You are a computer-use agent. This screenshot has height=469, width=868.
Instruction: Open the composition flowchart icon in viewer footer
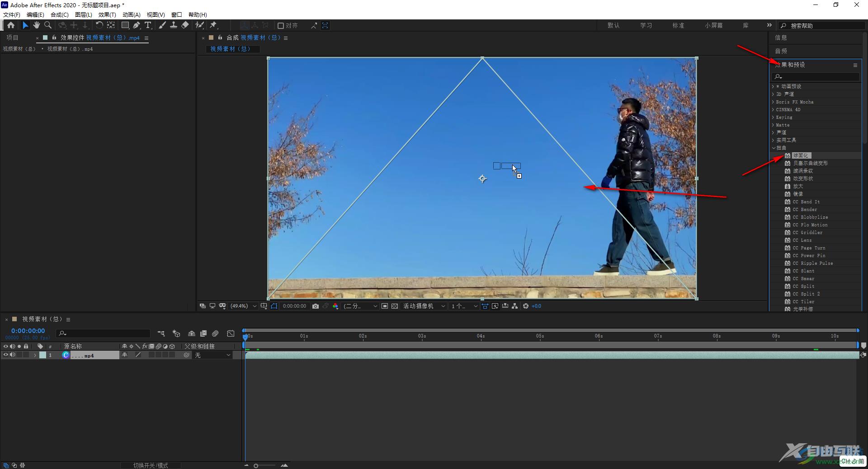515,306
